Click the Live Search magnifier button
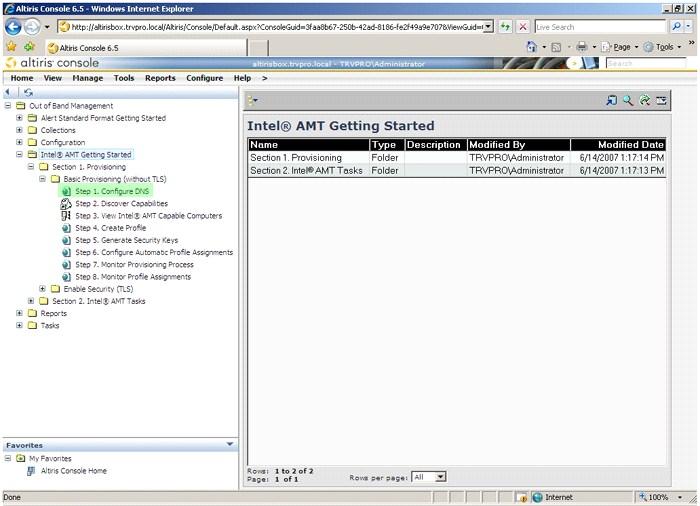700x506 pixels. tap(676, 27)
